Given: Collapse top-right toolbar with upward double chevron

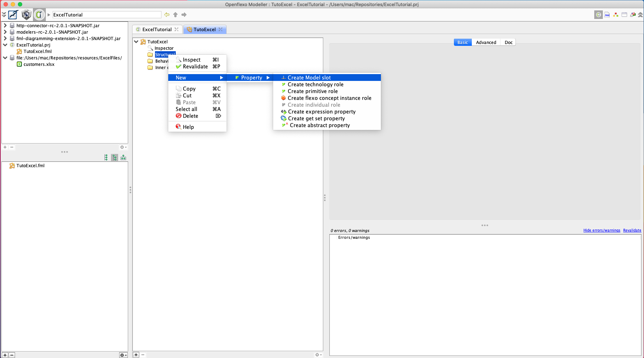Looking at the screenshot, I should click(x=640, y=15).
